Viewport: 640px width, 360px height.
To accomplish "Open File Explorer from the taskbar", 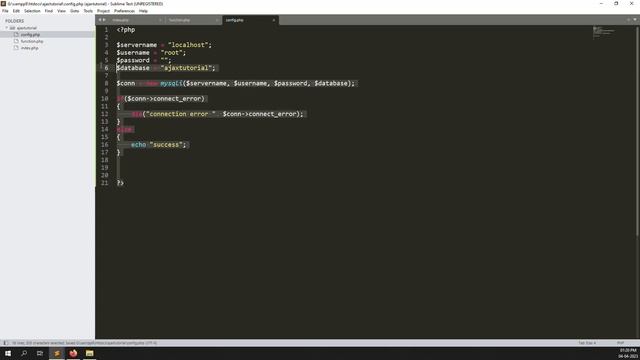I will (x=89, y=353).
